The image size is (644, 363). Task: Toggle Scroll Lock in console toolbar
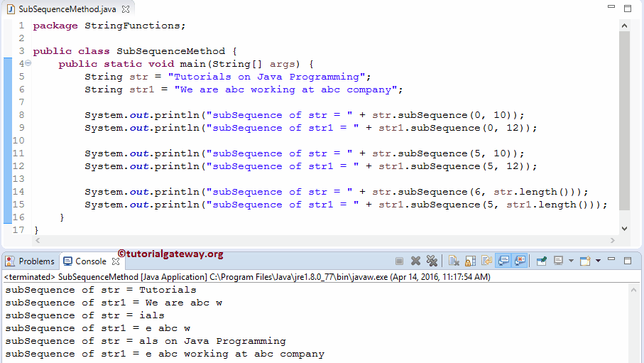click(x=470, y=261)
